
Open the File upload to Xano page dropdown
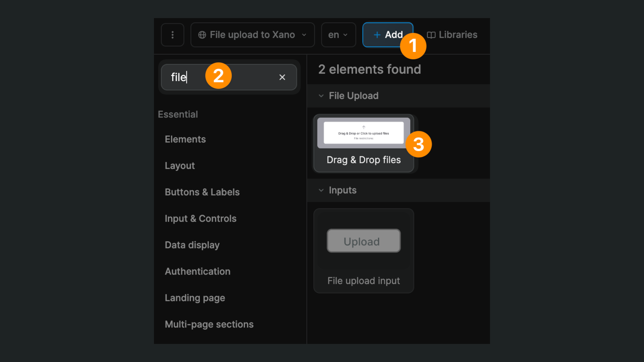pos(252,35)
